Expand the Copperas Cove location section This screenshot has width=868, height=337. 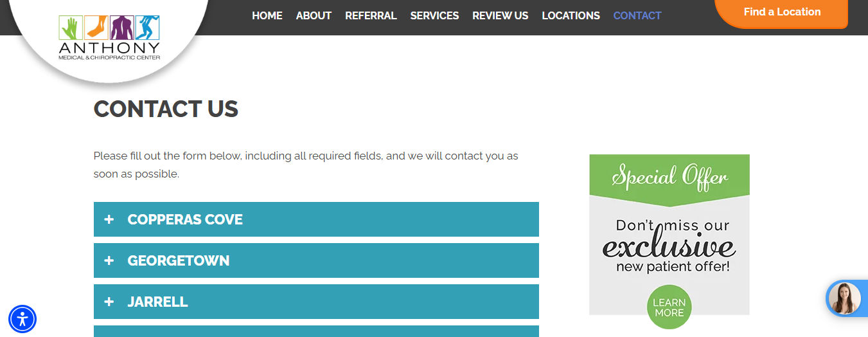click(x=316, y=219)
